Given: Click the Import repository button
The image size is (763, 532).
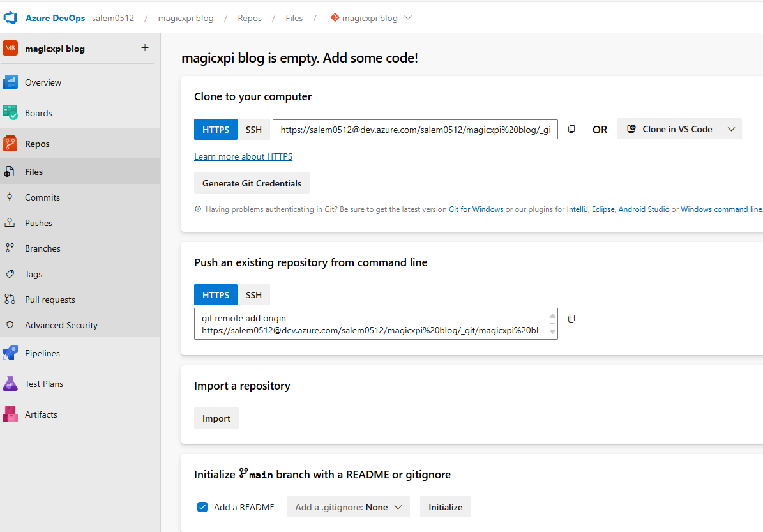Looking at the screenshot, I should pos(216,418).
